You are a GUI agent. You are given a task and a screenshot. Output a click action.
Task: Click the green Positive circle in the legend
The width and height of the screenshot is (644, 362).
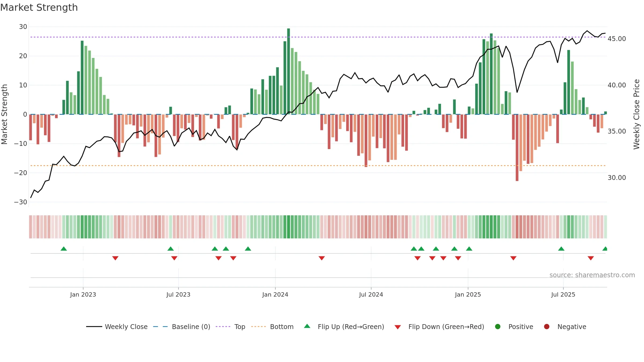pyautogui.click(x=498, y=327)
